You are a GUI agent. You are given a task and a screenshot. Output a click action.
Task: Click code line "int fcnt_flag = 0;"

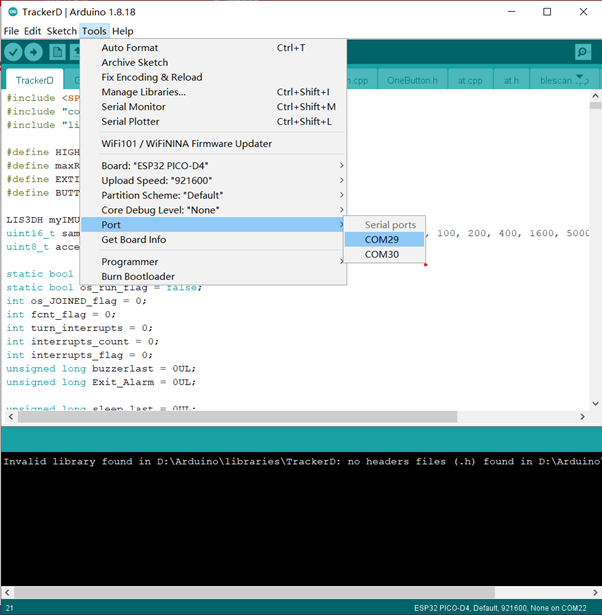[x=61, y=315]
